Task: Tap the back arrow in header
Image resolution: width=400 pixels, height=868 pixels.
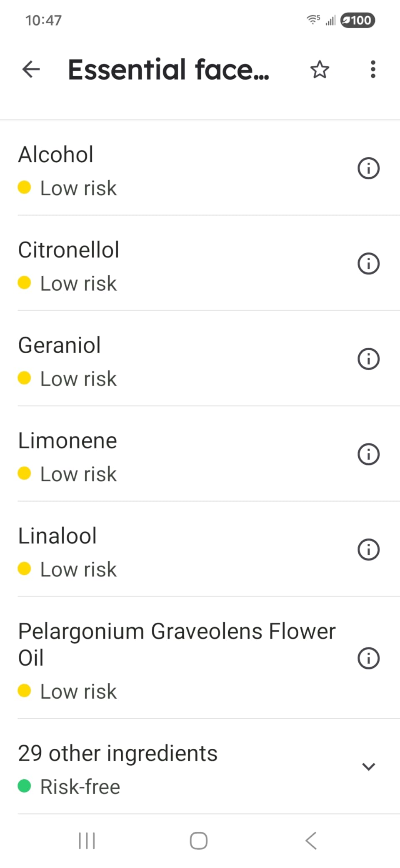Action: tap(31, 69)
